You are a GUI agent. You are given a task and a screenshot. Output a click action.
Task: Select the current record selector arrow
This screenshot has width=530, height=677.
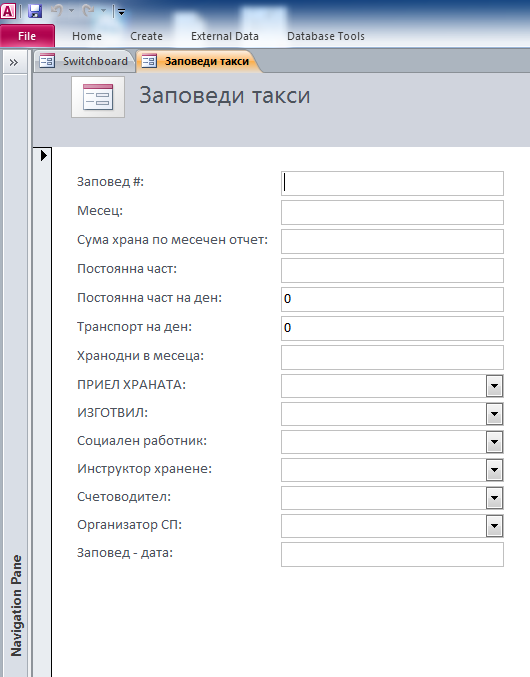pos(44,155)
